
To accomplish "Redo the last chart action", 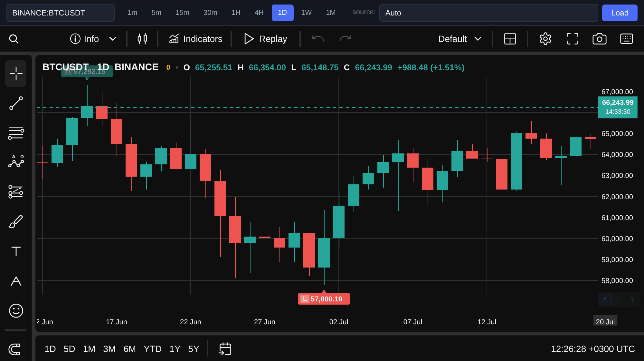I will [x=345, y=39].
